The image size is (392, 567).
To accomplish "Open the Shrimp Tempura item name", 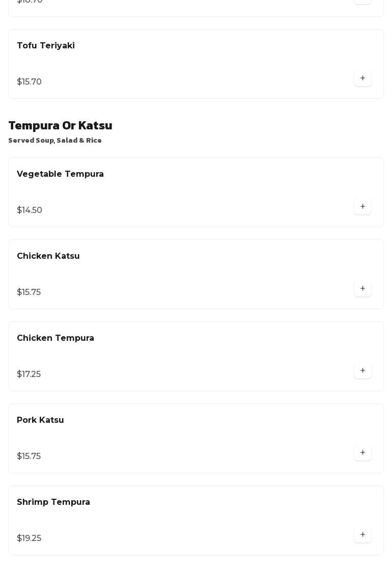I will click(x=53, y=502).
